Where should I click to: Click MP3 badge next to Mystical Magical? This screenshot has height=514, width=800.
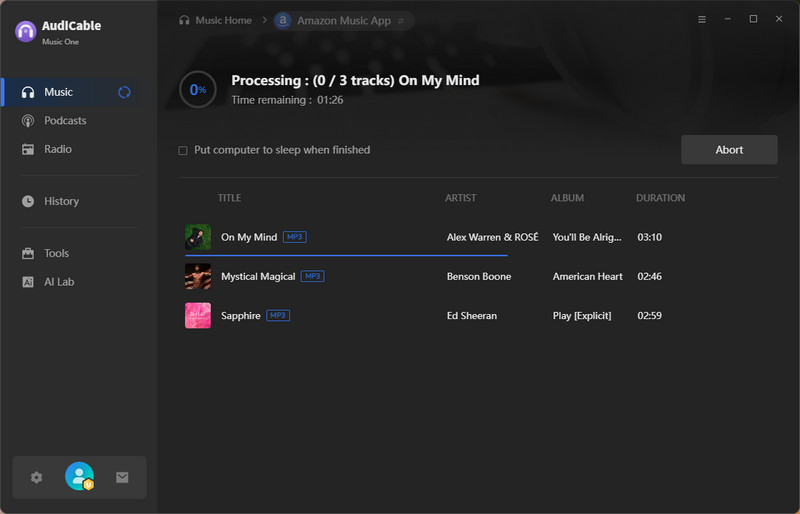(x=312, y=276)
